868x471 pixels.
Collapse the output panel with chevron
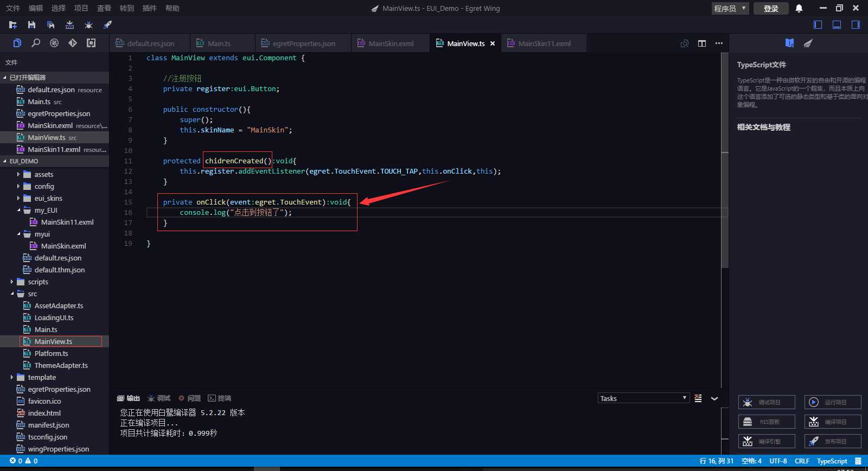click(x=714, y=398)
